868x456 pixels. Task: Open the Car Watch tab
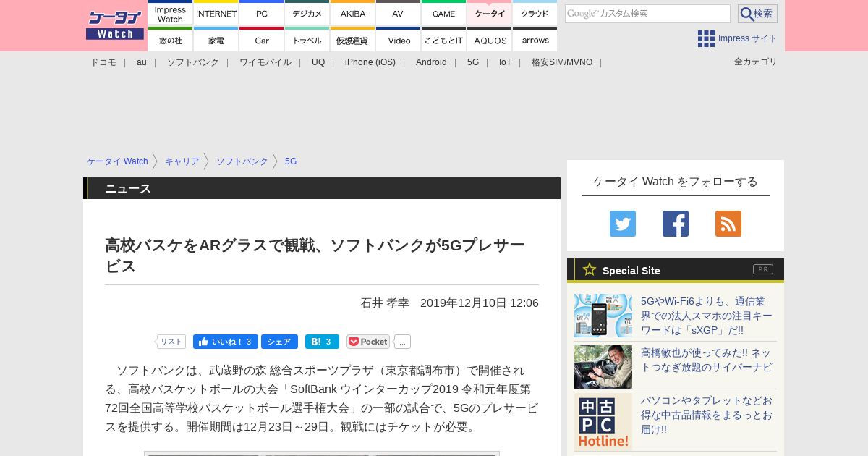tap(262, 40)
